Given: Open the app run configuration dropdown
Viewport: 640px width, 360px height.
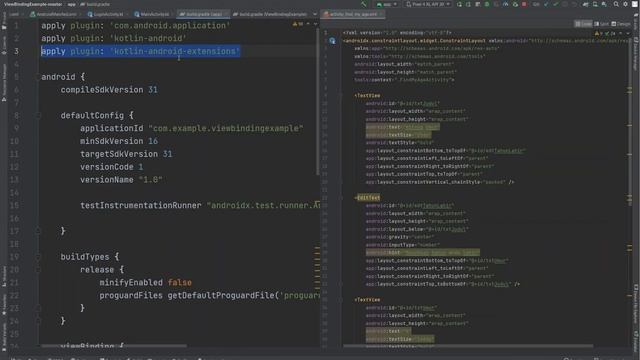Looking at the screenshot, I should point(387,4).
